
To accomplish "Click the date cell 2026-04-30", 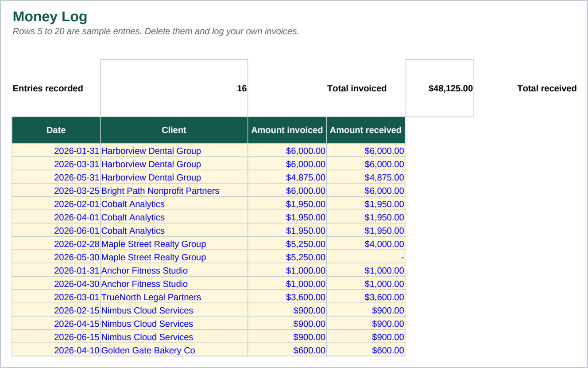I will (56, 284).
